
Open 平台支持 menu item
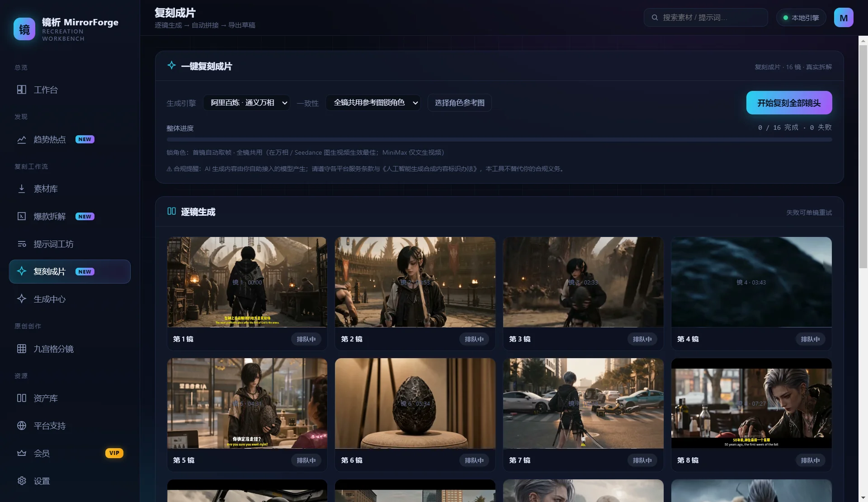coord(70,426)
